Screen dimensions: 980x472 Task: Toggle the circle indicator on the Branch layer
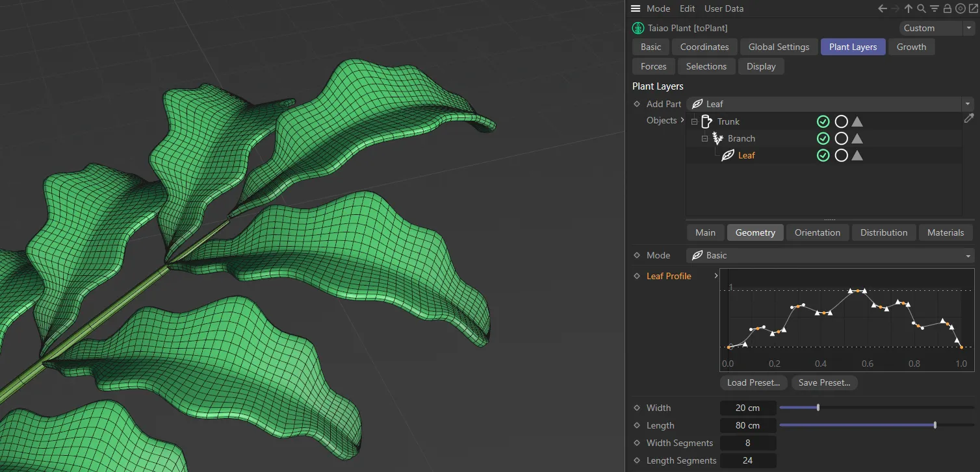coord(841,138)
